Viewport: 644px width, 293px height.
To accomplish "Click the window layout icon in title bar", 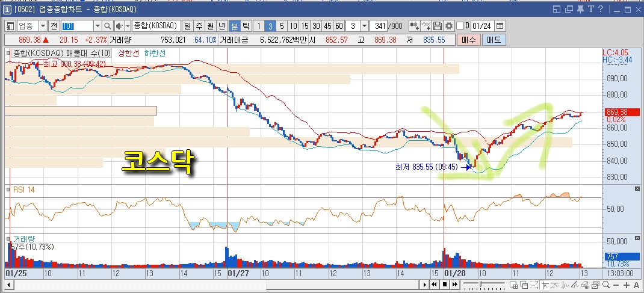I will 557,8.
